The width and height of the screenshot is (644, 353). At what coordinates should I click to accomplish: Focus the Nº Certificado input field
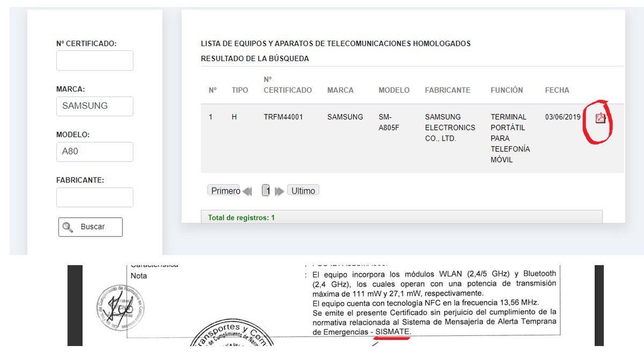pyautogui.click(x=94, y=61)
